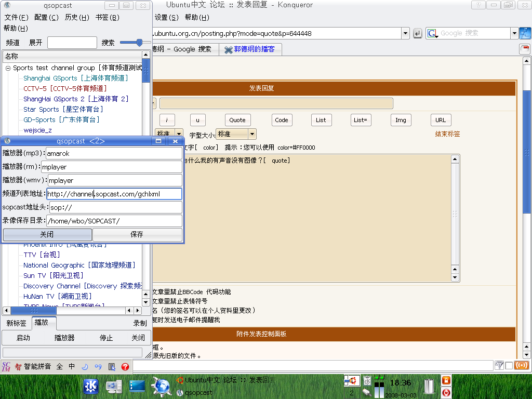This screenshot has width=532, height=399.
Task: Click the 启动 start button in qsopcast
Action: [23, 338]
